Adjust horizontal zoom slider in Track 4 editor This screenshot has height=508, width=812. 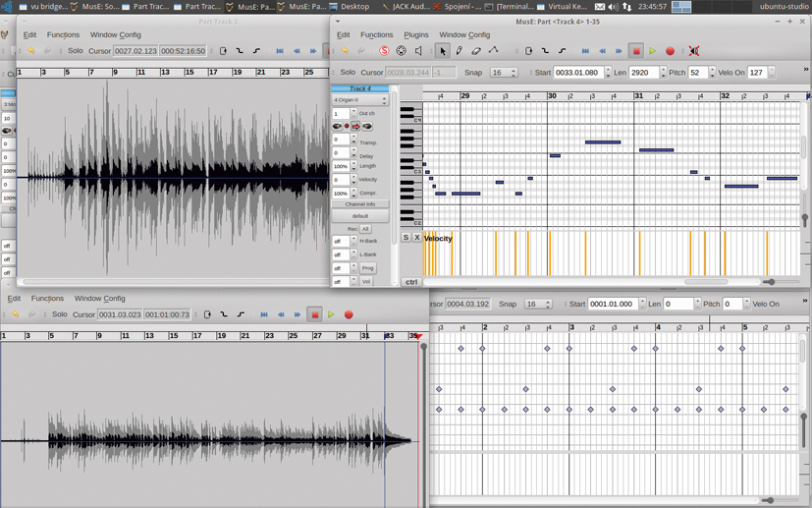(x=771, y=282)
